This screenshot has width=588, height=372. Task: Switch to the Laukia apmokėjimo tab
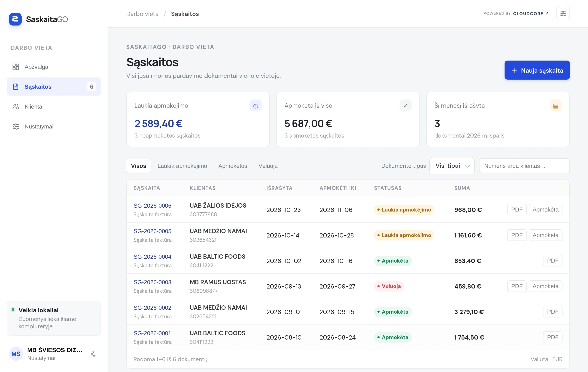click(182, 166)
